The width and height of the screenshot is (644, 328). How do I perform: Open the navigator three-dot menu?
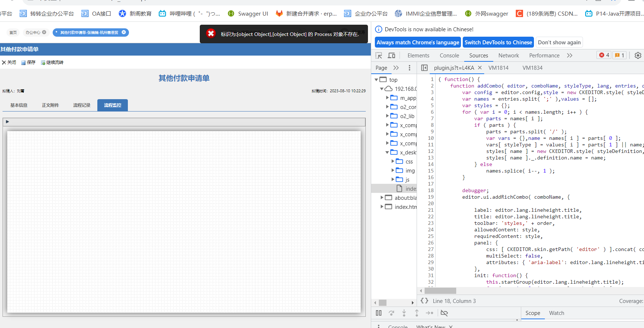[x=409, y=68]
